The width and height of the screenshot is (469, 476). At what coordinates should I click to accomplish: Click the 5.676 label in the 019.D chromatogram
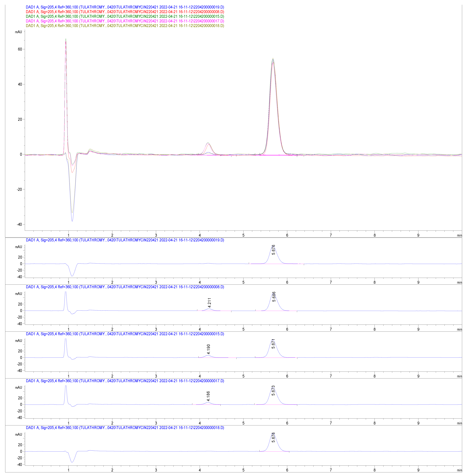coord(273,250)
